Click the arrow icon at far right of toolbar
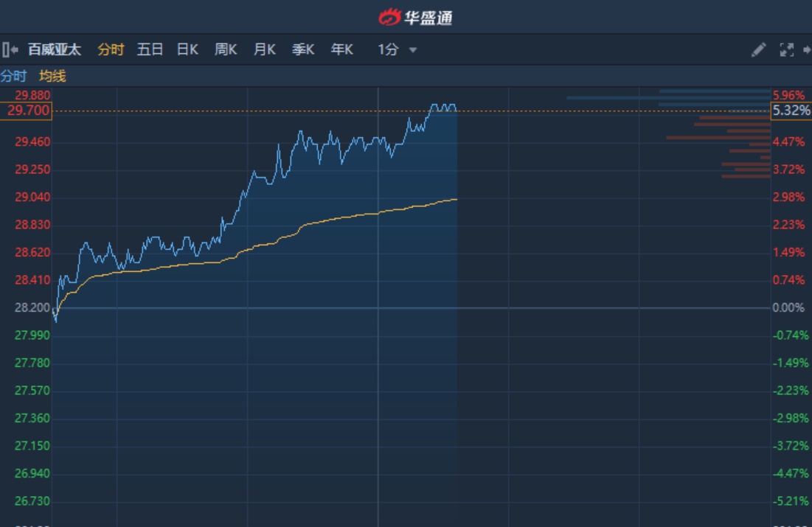This screenshot has height=527, width=812. click(808, 50)
